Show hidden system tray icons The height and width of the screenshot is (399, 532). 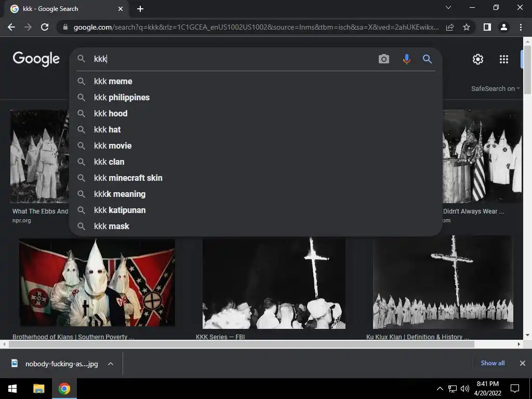click(x=440, y=389)
